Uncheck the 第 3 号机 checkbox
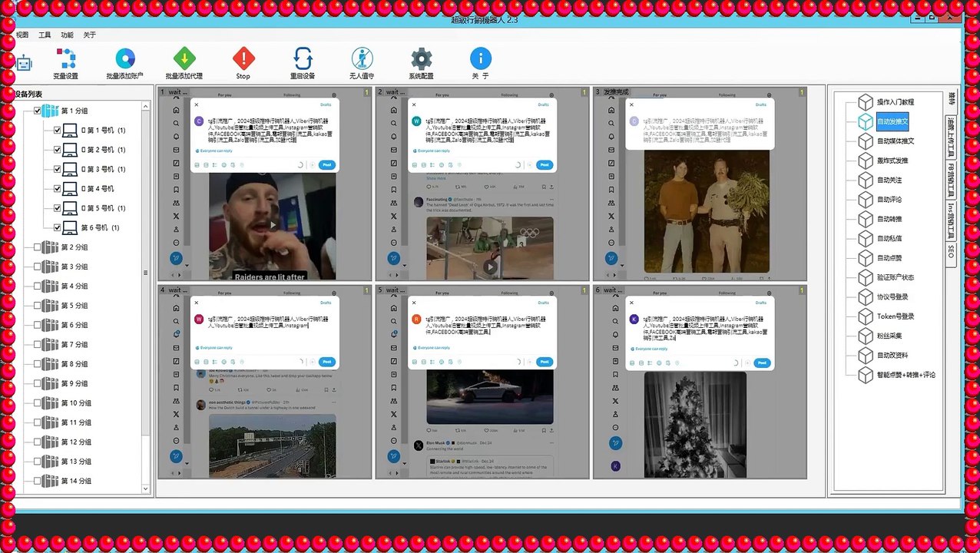The width and height of the screenshot is (980, 553). coord(57,169)
